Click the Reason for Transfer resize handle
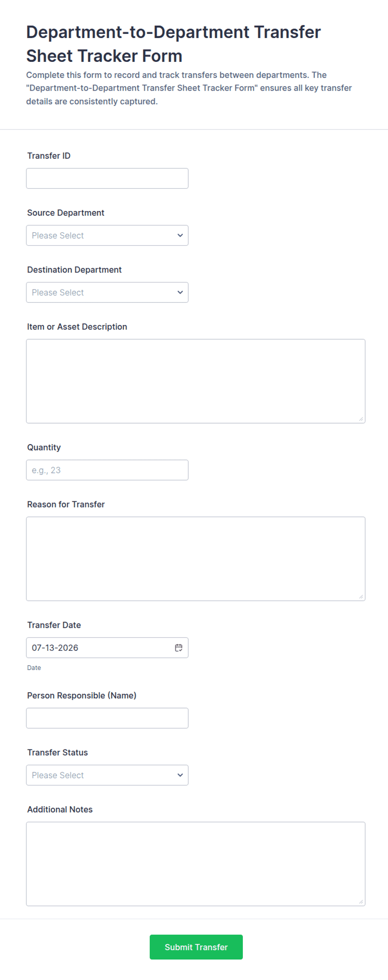Viewport: 388px width, 980px height. (x=361, y=597)
